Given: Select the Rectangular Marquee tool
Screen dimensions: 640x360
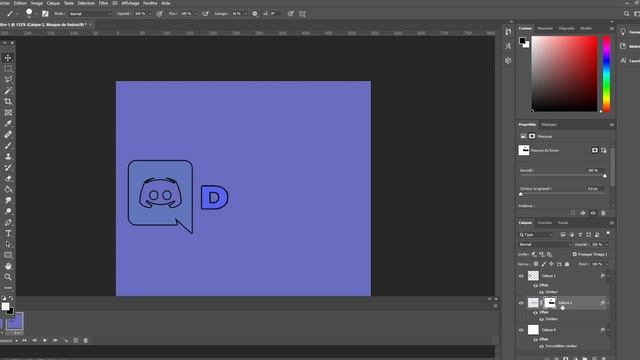Looking at the screenshot, I should 8,69.
